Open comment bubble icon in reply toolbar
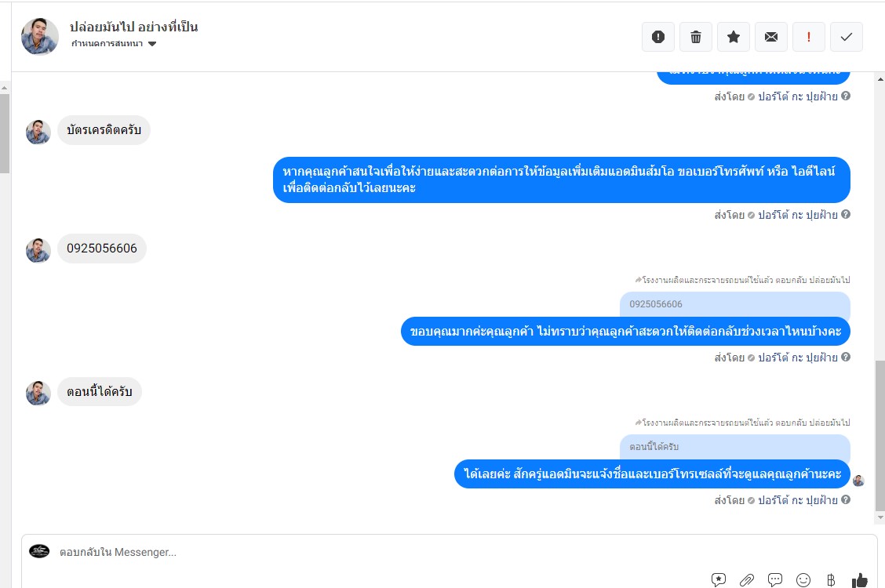The height and width of the screenshot is (588, 885). tap(775, 579)
